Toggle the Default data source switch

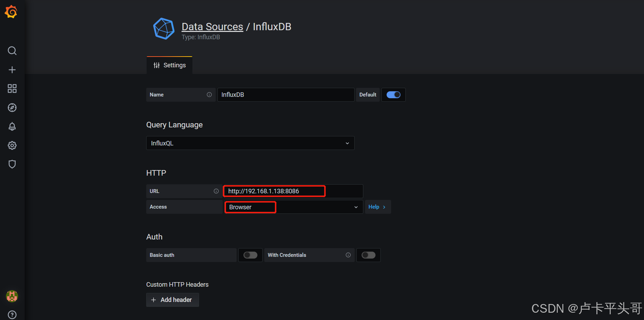point(394,95)
